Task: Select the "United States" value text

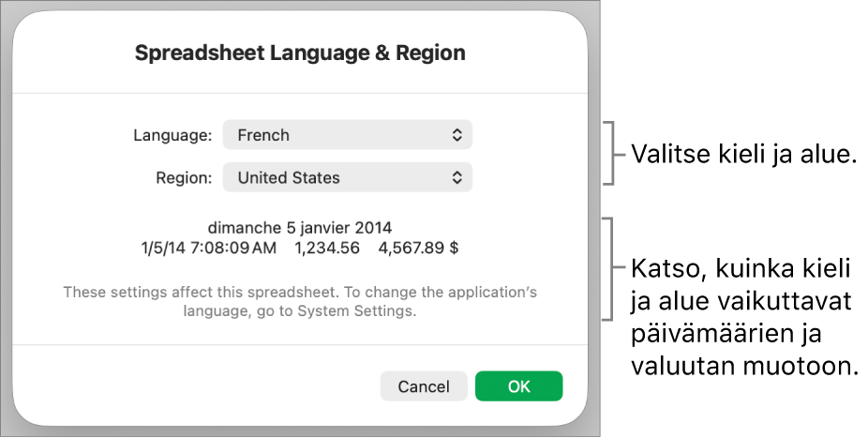Action: tap(289, 177)
